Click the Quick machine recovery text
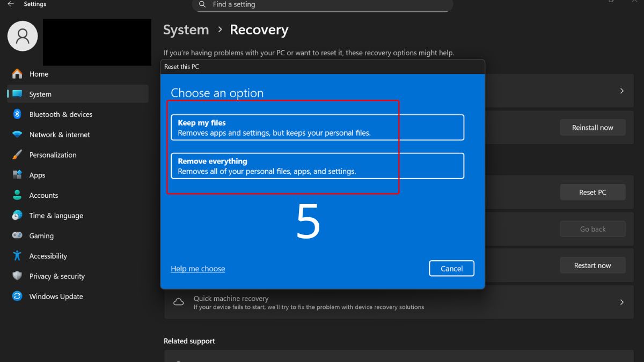The height and width of the screenshot is (362, 644). [x=231, y=299]
